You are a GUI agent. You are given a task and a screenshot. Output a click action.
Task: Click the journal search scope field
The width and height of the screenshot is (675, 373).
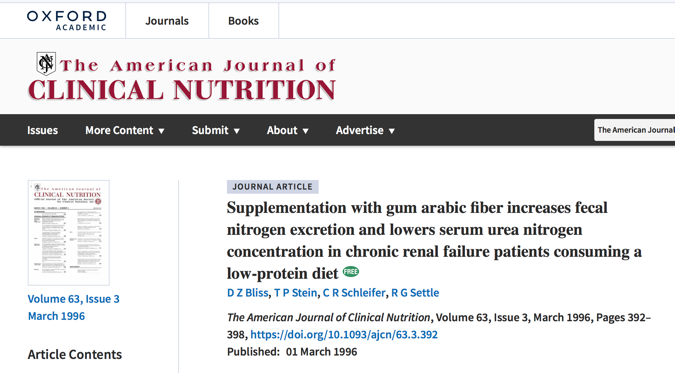(635, 130)
